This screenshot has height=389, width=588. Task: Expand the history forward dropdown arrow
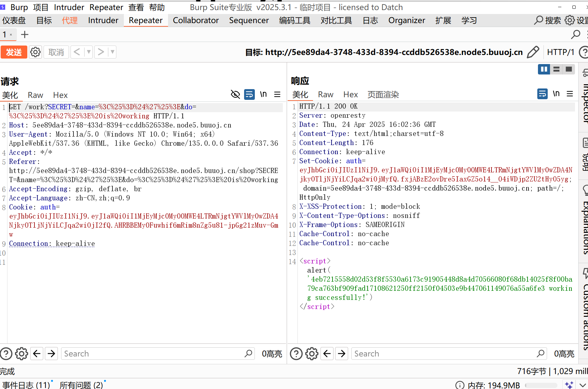(112, 52)
